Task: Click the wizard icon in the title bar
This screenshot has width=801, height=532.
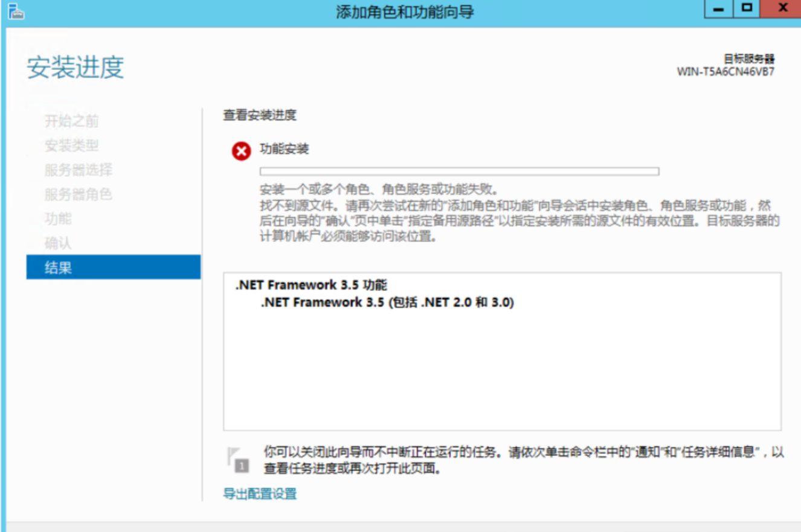Action: 16,11
